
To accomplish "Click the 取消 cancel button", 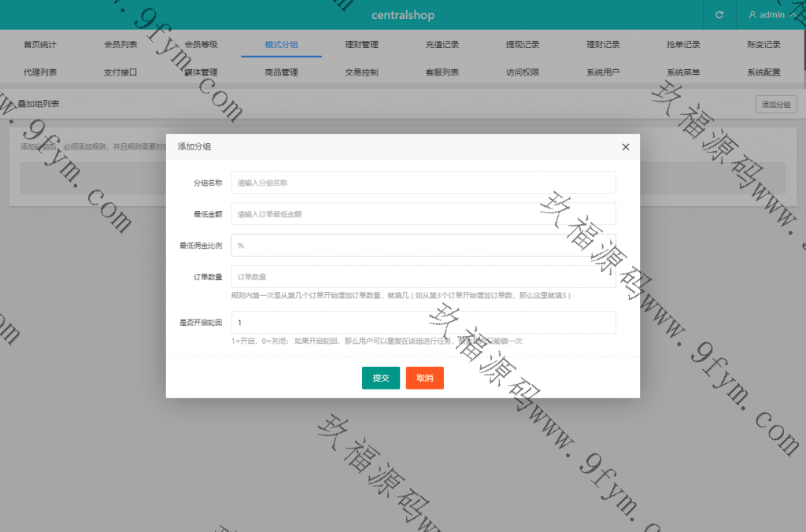I will [x=425, y=378].
